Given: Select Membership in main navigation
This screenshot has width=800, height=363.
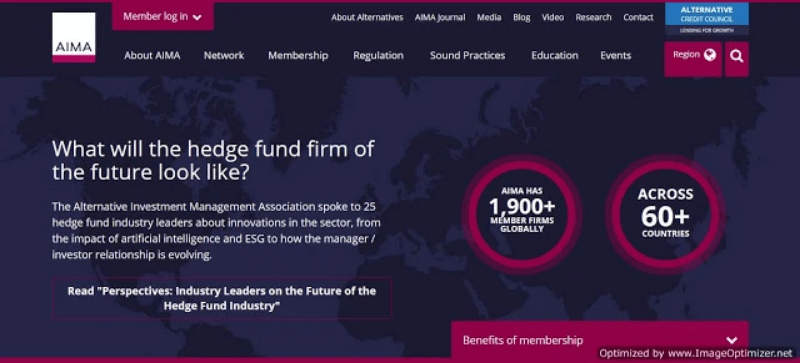Looking at the screenshot, I should click(x=298, y=56).
